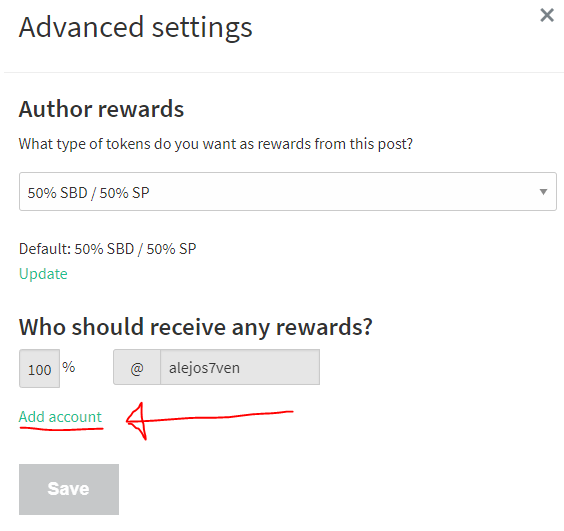Click the divider line under the title
Screen dimensions: 564x531
[284, 72]
